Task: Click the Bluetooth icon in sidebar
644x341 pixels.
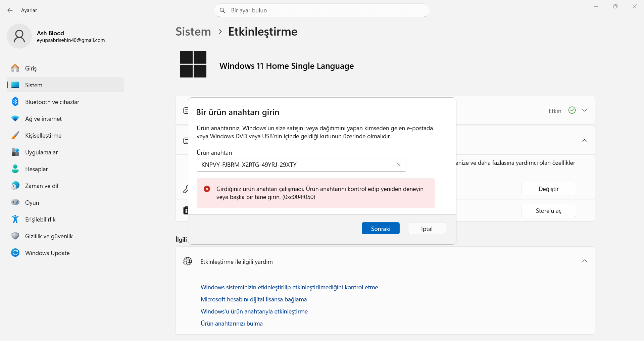Action: tap(15, 102)
